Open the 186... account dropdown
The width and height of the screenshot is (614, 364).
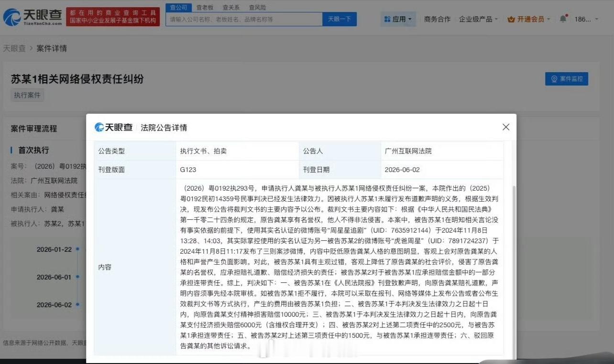click(x=586, y=19)
